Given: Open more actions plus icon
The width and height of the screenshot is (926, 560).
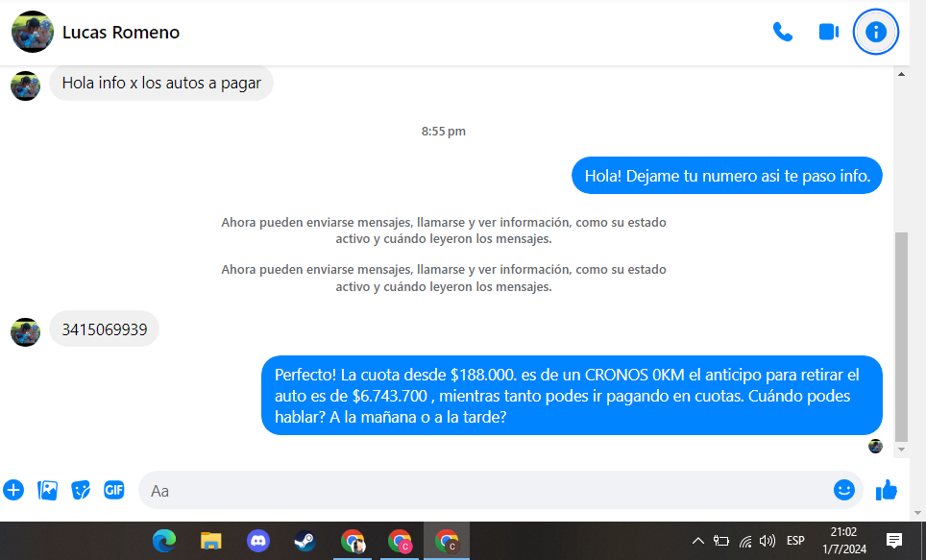Looking at the screenshot, I should pos(13,490).
